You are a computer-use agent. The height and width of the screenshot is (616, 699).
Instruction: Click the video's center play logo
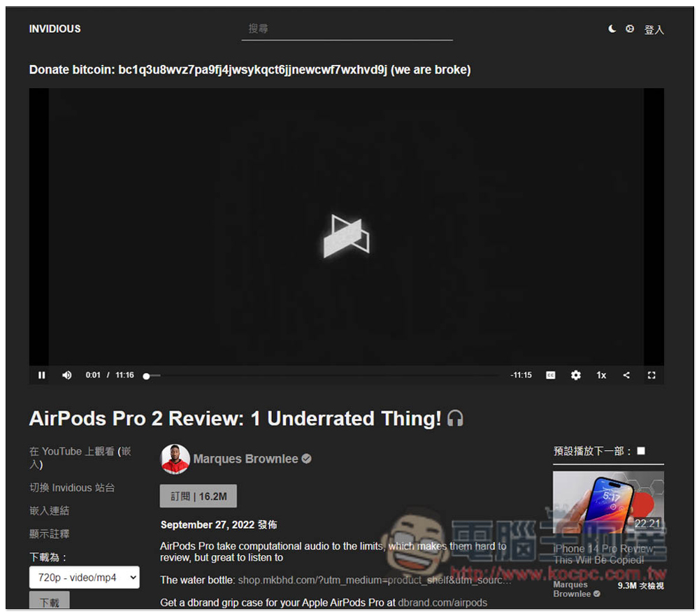347,236
